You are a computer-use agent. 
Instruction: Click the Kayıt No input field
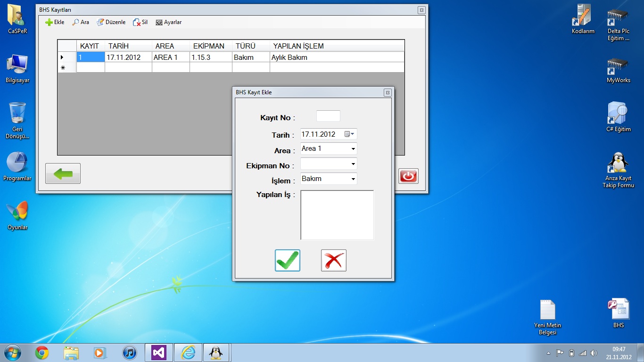pos(328,116)
